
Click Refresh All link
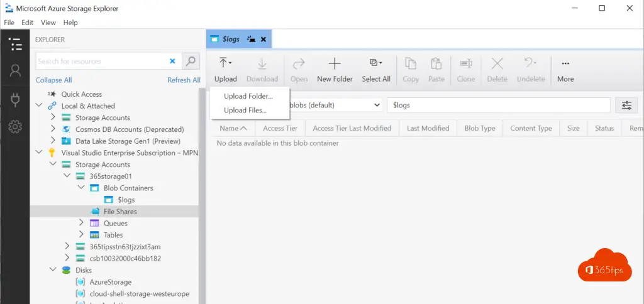(184, 80)
